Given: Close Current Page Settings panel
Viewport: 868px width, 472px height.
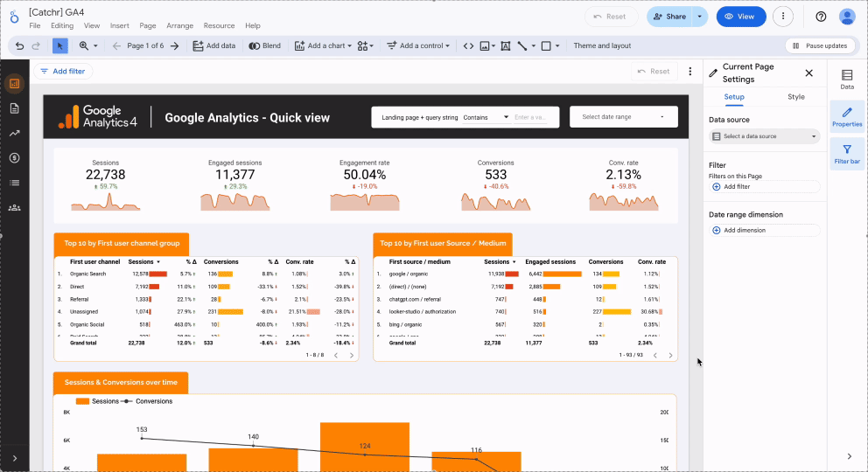Looking at the screenshot, I should [808, 73].
